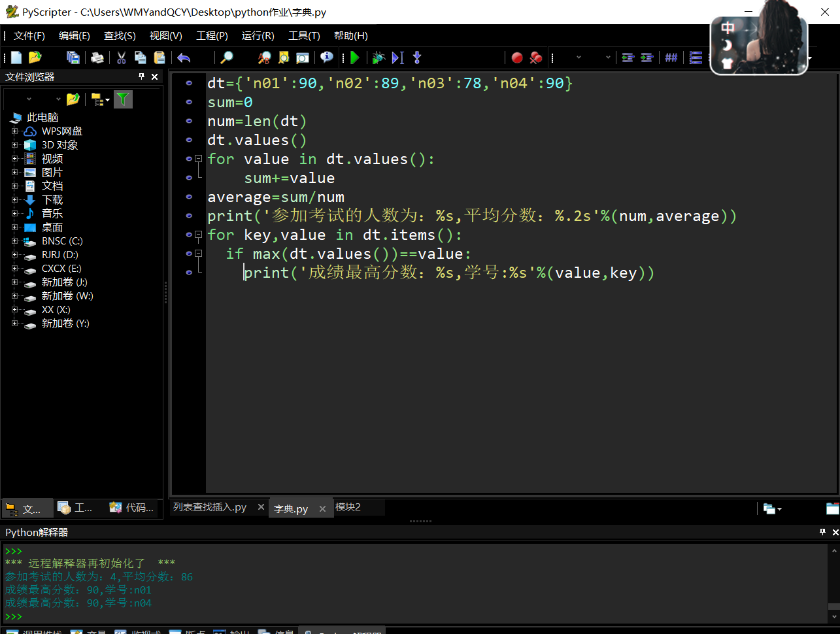Click the file browser folder-up icon

click(x=73, y=99)
